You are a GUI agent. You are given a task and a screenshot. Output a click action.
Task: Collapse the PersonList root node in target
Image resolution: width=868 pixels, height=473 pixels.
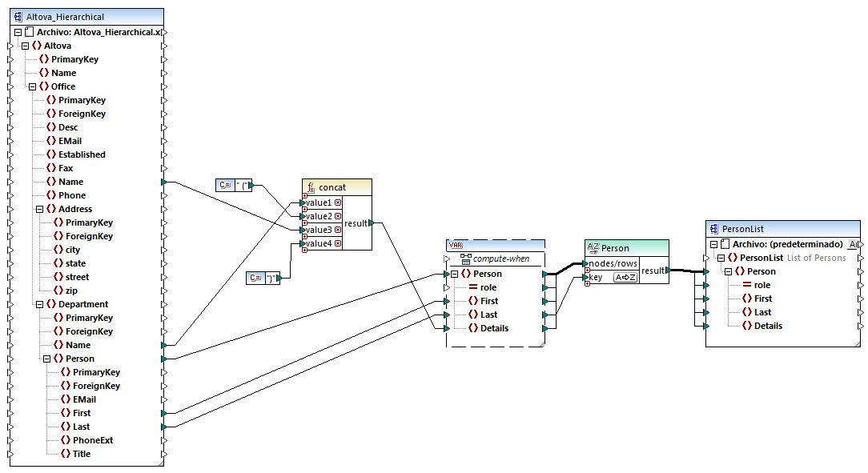point(721,258)
